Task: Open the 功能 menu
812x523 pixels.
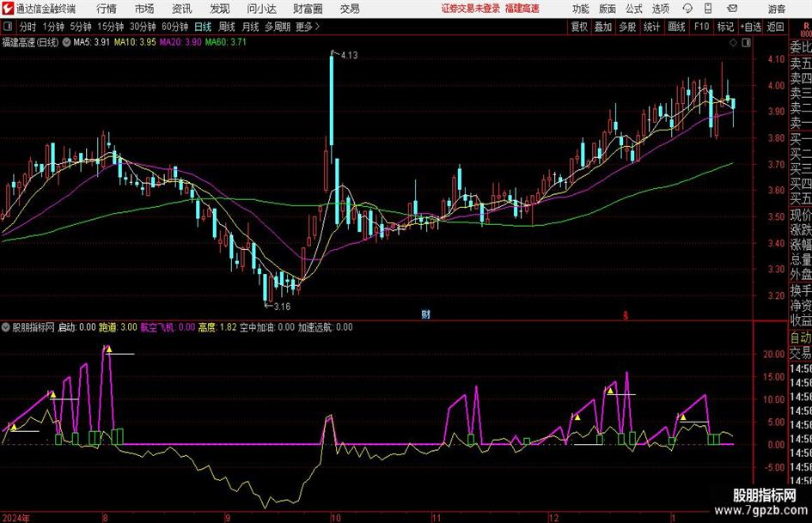Action: (581, 9)
